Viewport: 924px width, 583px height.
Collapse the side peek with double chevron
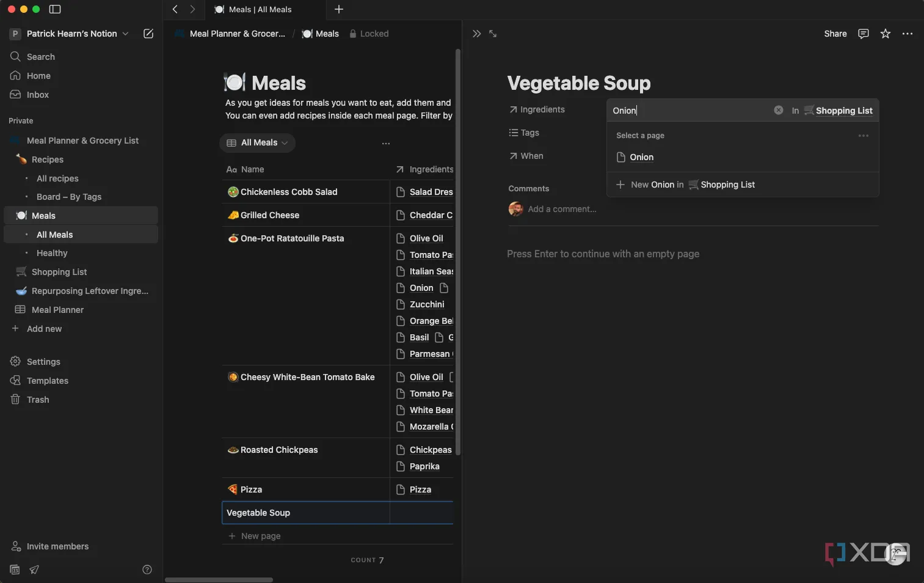(x=477, y=34)
